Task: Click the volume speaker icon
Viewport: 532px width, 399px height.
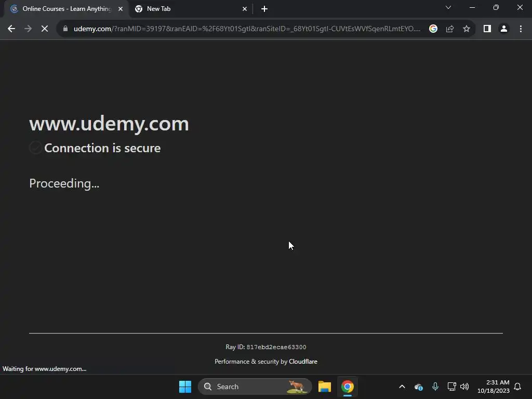Action: point(464,387)
